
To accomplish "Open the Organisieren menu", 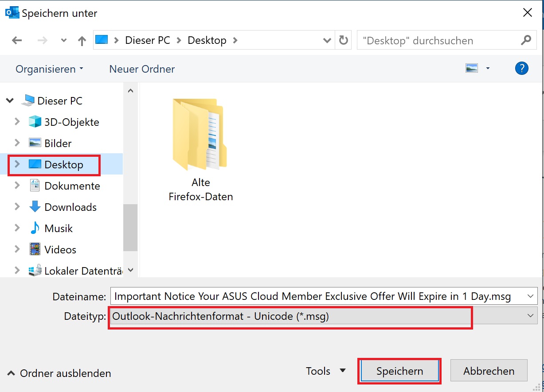I will click(x=49, y=69).
